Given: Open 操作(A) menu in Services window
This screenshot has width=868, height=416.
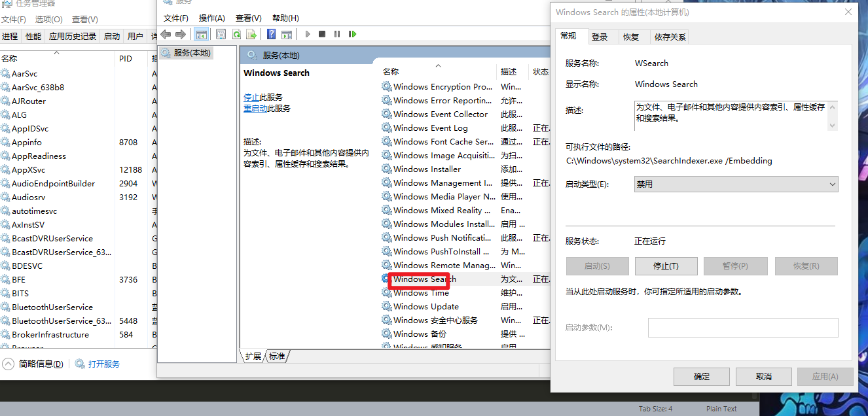Looking at the screenshot, I should pos(212,18).
